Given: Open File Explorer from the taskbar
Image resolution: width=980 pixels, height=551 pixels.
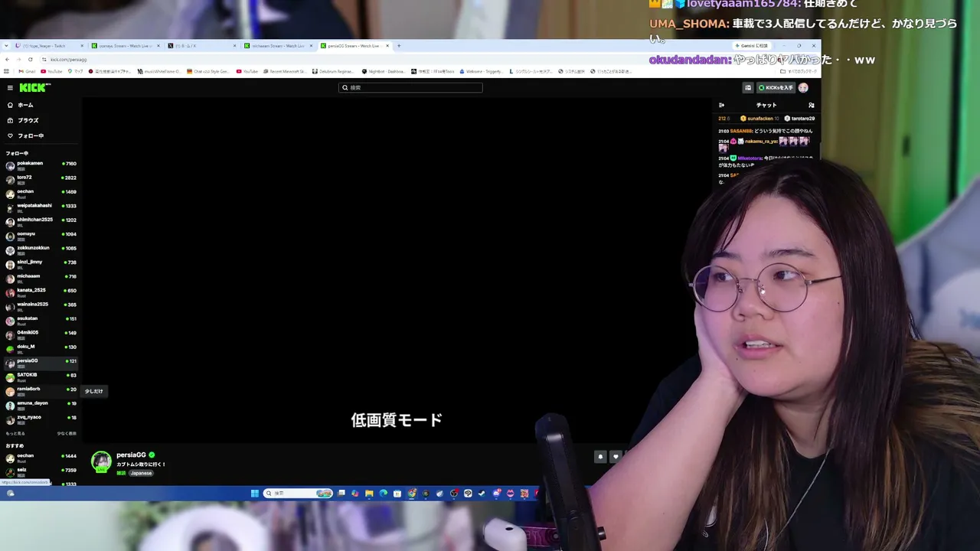Looking at the screenshot, I should point(369,494).
